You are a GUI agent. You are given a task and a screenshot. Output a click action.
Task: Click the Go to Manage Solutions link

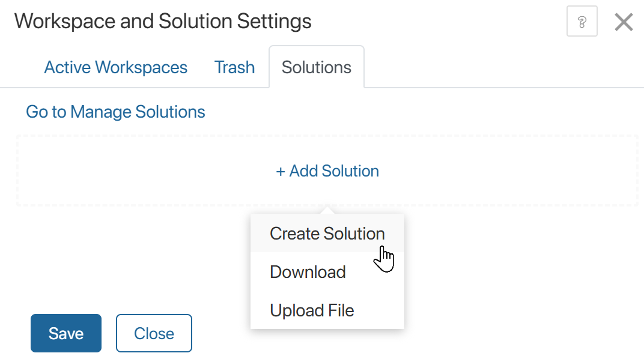click(x=115, y=112)
